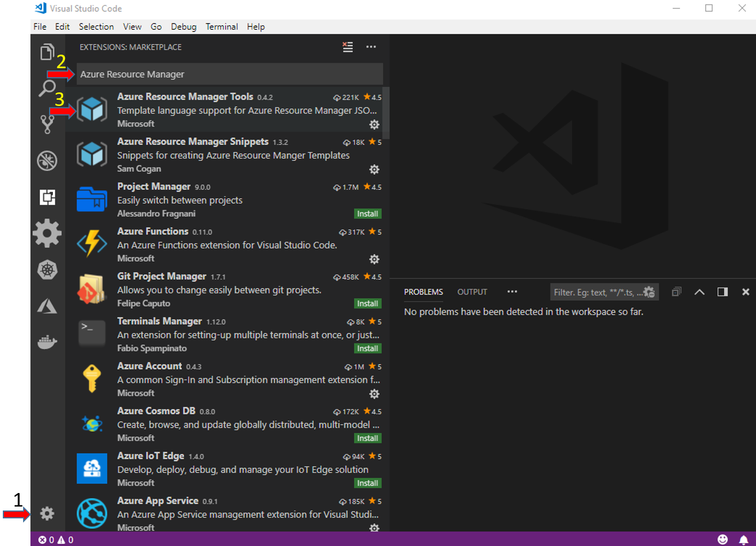Screen dimensions: 756x546
Task: Manage gear for Azure Resource Manager Snippets
Action: [x=374, y=170]
